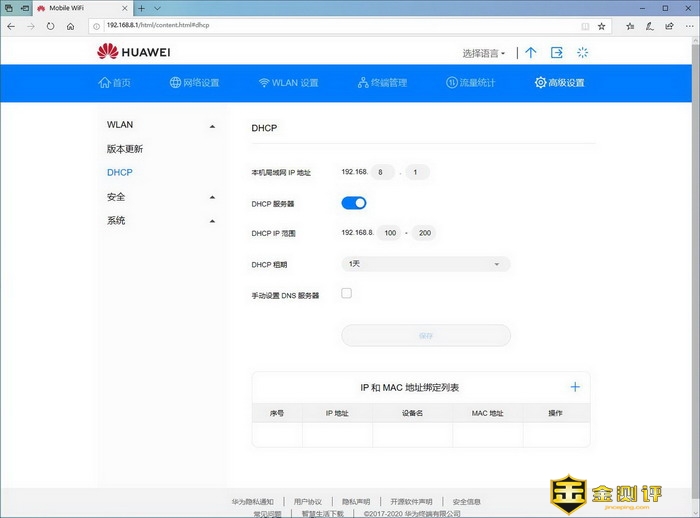Open the 选择语言 language dropdown
Image resolution: width=700 pixels, height=518 pixels.
tap(484, 53)
